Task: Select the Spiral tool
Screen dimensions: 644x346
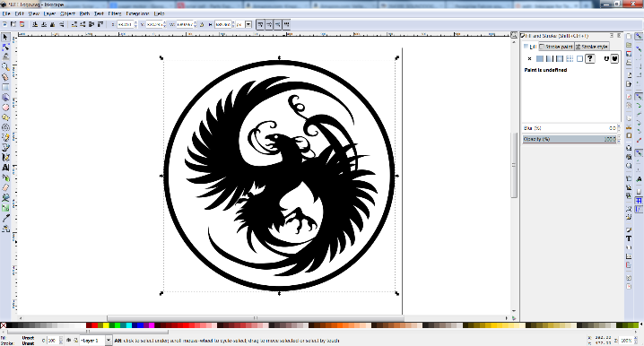Action: [x=5, y=127]
